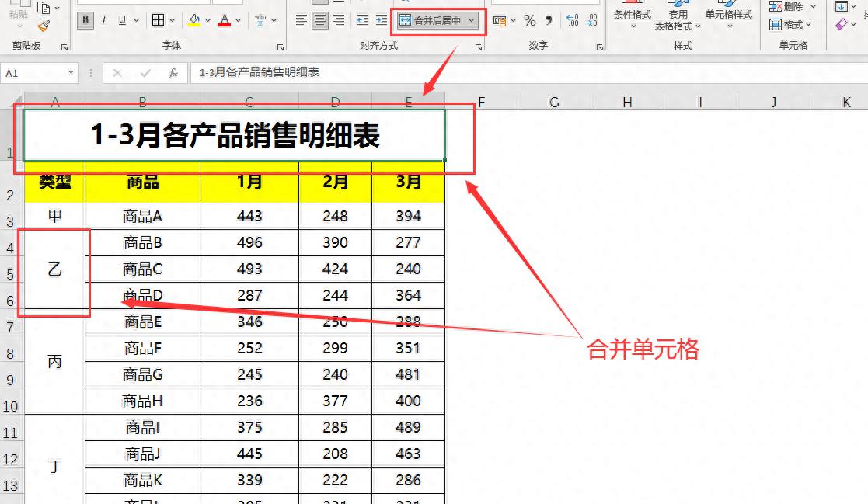Open 数字 number dialog launcher
Image resolution: width=868 pixels, height=504 pixels.
[x=599, y=47]
